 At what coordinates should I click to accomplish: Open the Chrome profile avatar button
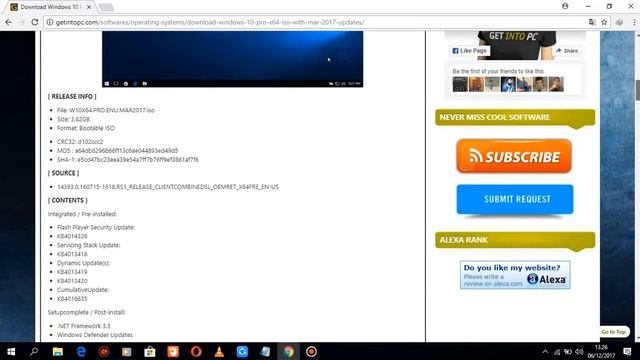(x=565, y=6)
